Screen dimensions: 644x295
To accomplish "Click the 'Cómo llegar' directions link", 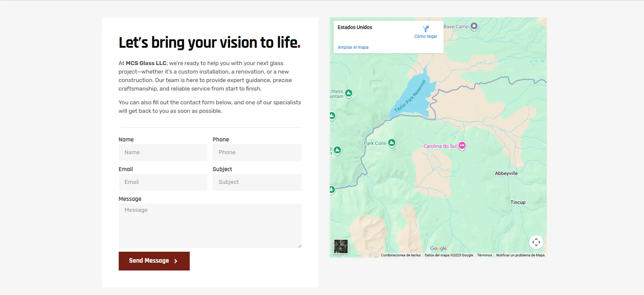I will point(426,36).
